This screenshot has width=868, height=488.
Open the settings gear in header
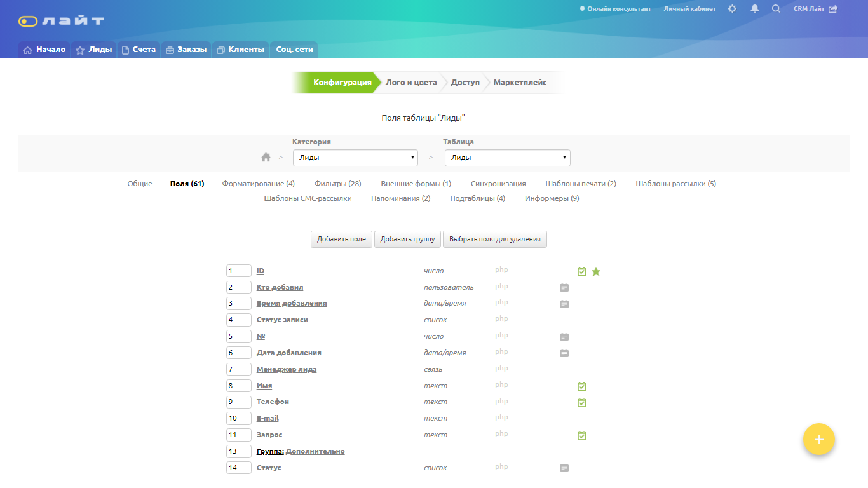click(732, 9)
